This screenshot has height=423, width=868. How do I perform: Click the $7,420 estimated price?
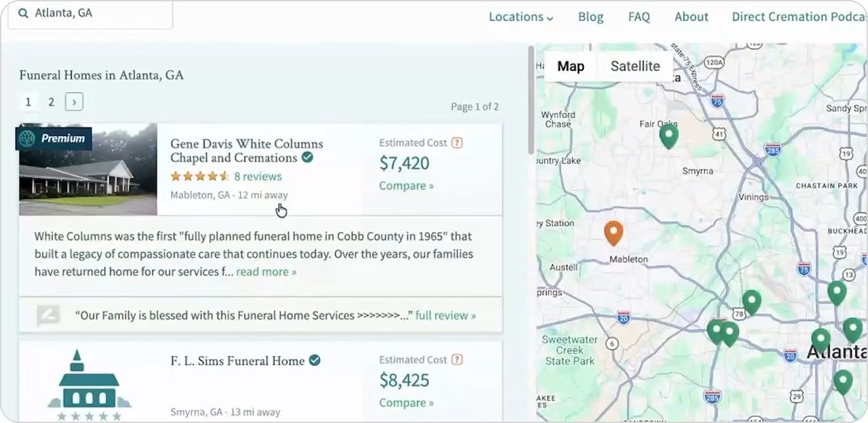point(404,163)
